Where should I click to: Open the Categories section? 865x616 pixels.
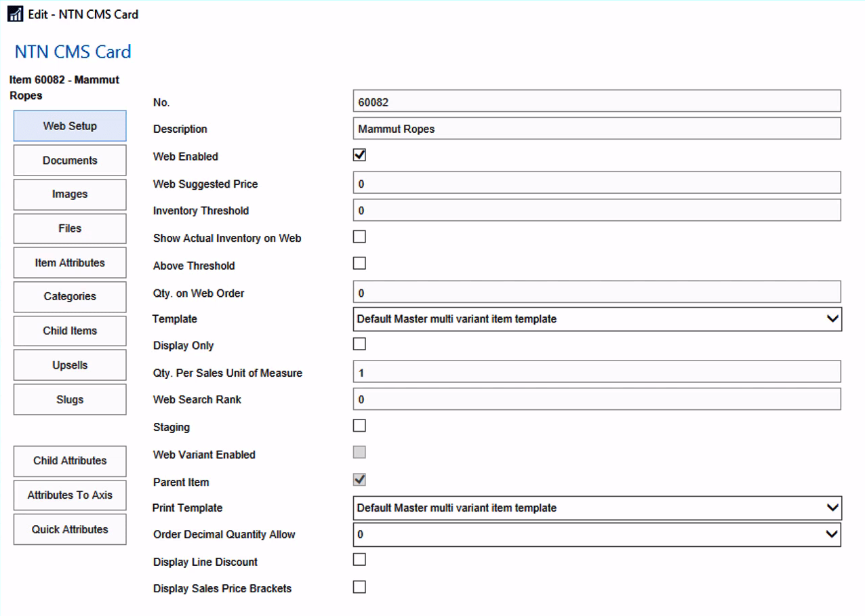point(69,297)
